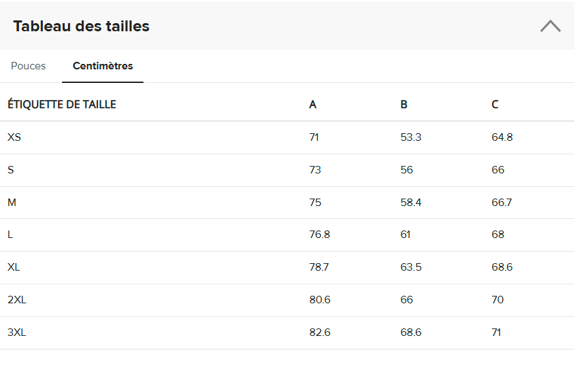Select the Centimètres tab

103,66
